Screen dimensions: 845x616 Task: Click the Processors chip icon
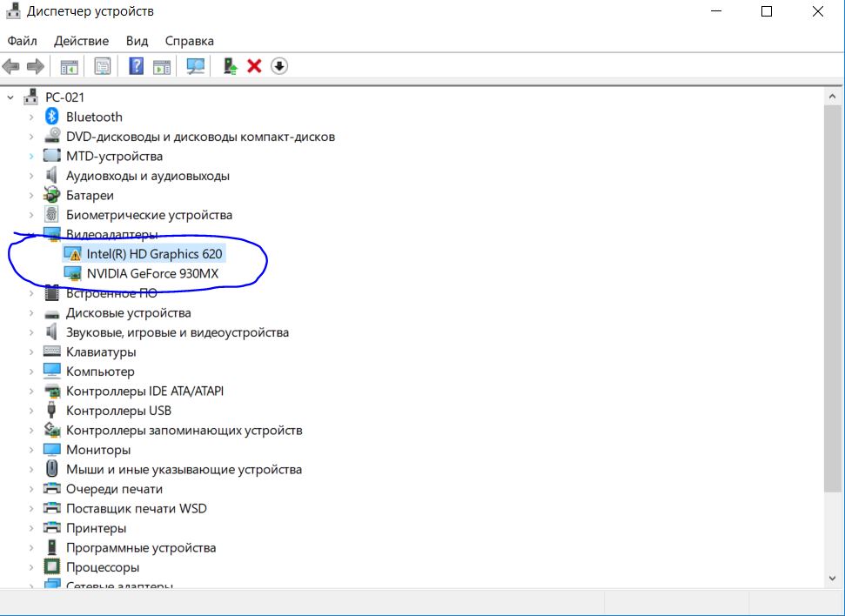[x=51, y=566]
